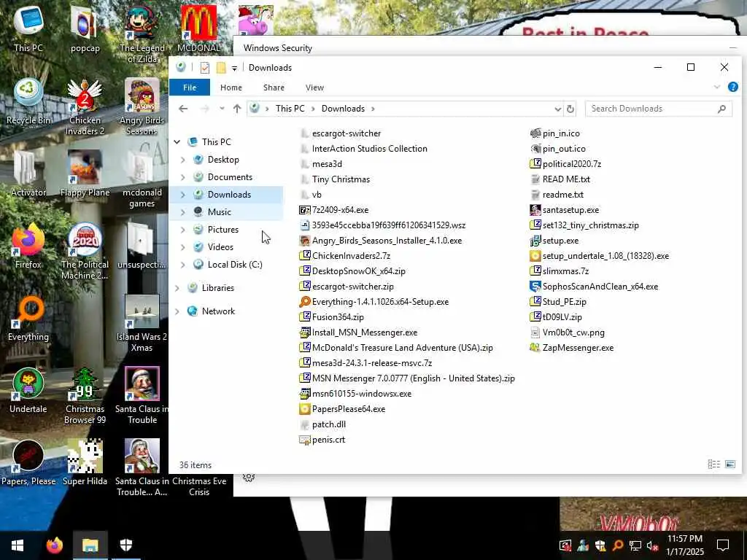Viewport: 747px width, 560px height.
Task: Open the Activator desktop icon
Action: click(x=28, y=174)
